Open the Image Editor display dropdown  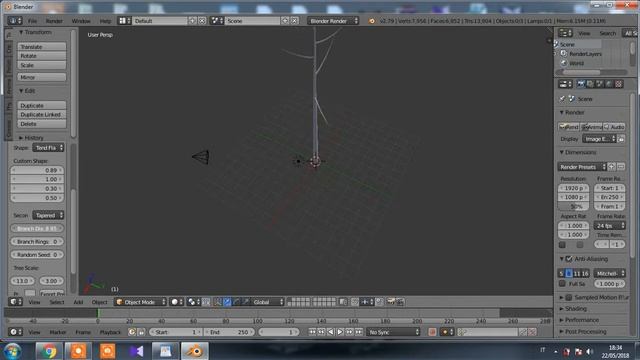599,139
